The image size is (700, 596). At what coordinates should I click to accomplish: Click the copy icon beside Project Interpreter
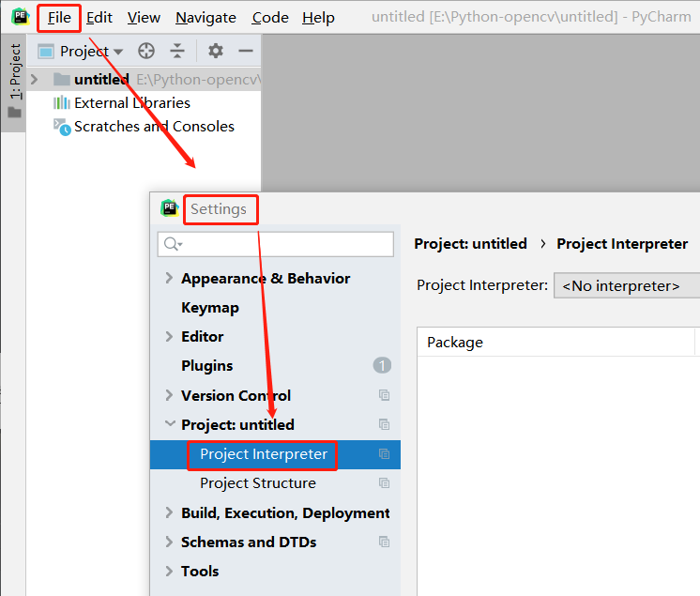click(384, 454)
